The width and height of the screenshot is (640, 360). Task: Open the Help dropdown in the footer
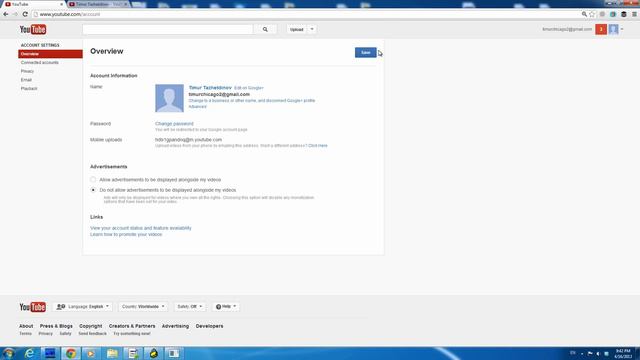pyautogui.click(x=226, y=307)
